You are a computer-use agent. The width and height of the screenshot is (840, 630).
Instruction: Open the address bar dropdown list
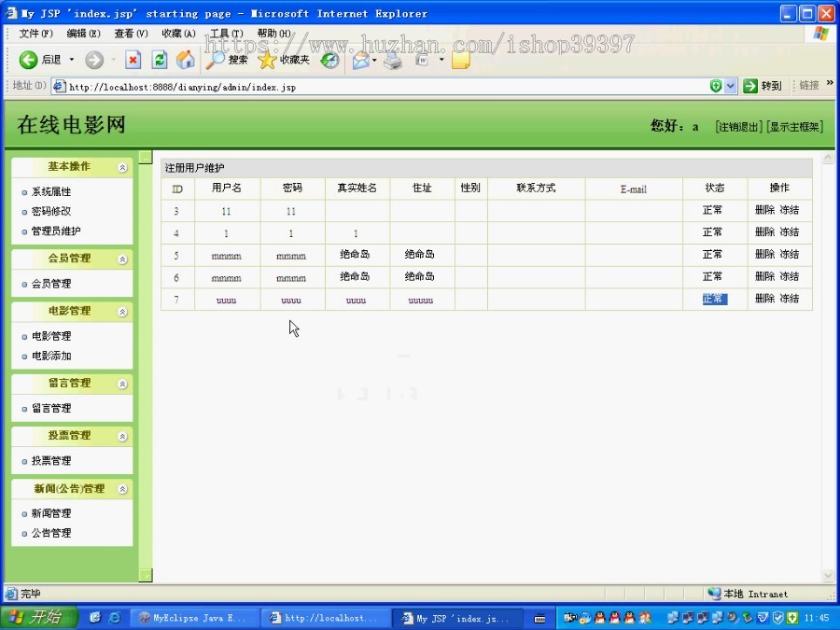coord(730,86)
